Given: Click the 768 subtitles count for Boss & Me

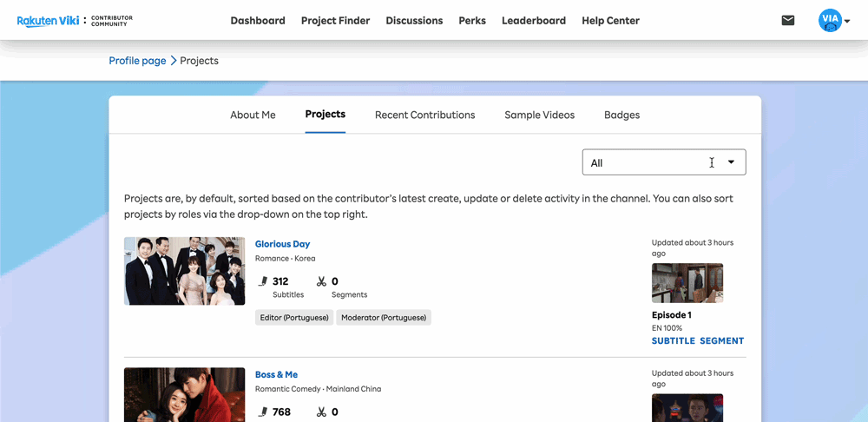Looking at the screenshot, I should [281, 412].
